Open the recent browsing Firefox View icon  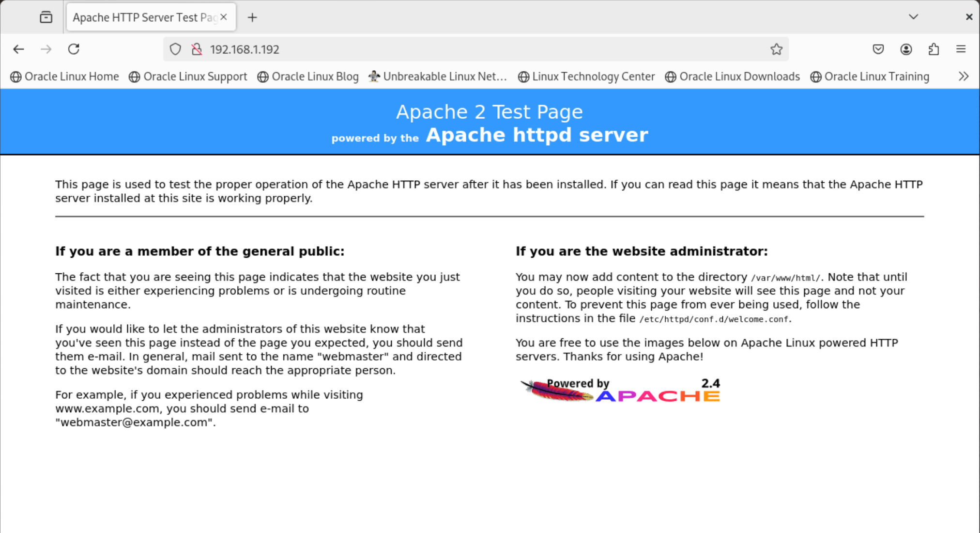coord(46,17)
